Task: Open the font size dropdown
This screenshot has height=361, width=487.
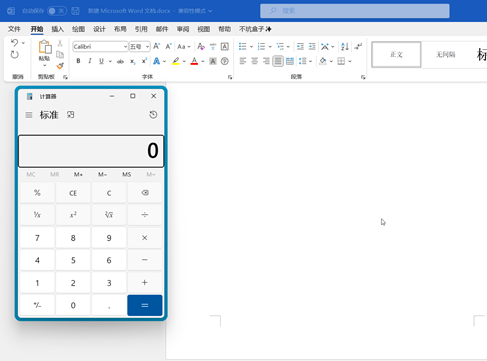Action: [x=147, y=47]
